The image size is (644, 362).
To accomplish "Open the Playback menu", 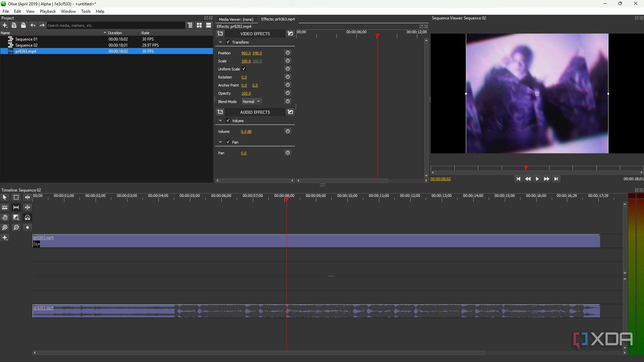I will pos(48,11).
